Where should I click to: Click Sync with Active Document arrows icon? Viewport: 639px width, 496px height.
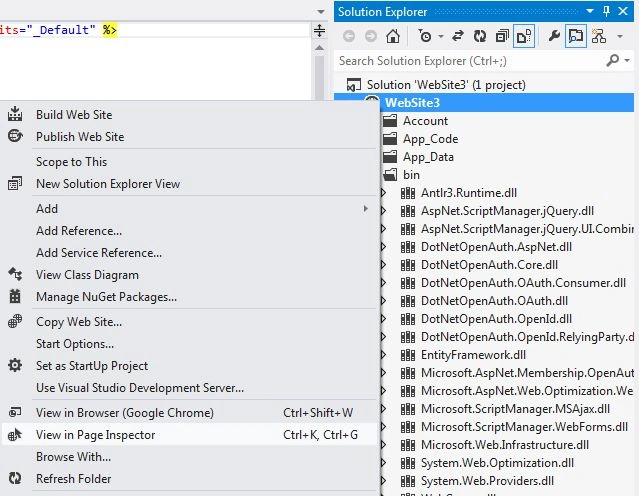coord(458,37)
